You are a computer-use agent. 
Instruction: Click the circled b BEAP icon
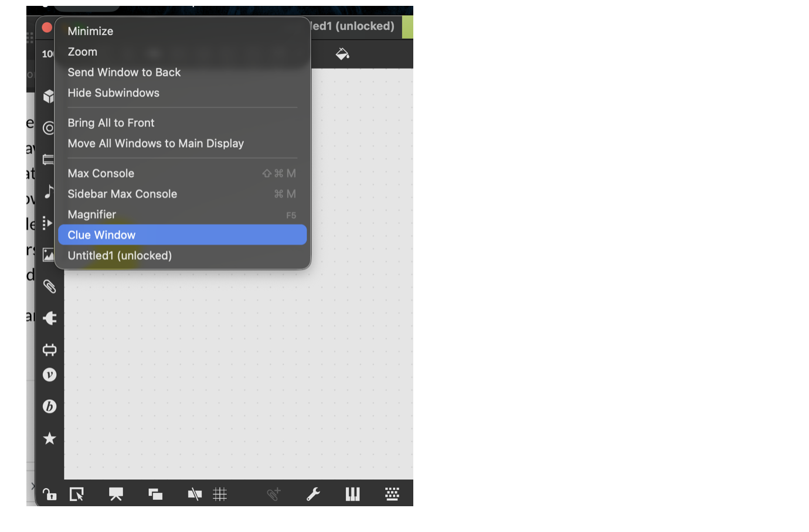[50, 407]
